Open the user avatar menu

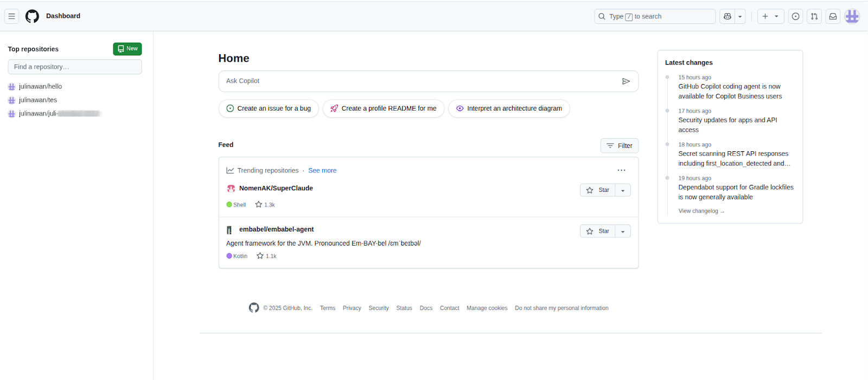pyautogui.click(x=852, y=16)
